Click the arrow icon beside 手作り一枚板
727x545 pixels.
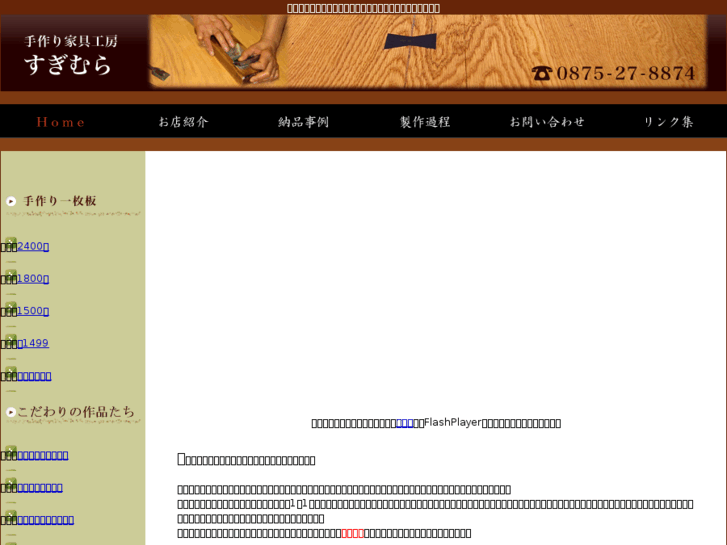(11, 201)
